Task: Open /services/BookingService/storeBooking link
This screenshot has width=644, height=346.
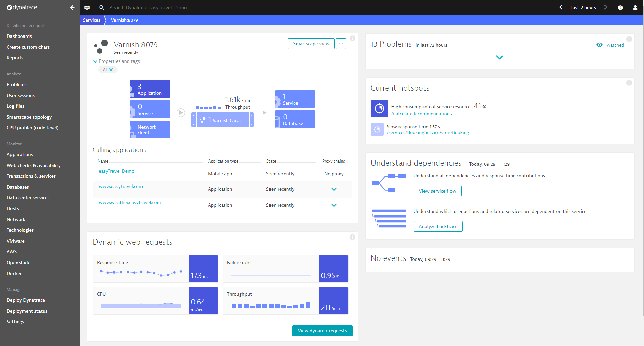Action: (428, 132)
